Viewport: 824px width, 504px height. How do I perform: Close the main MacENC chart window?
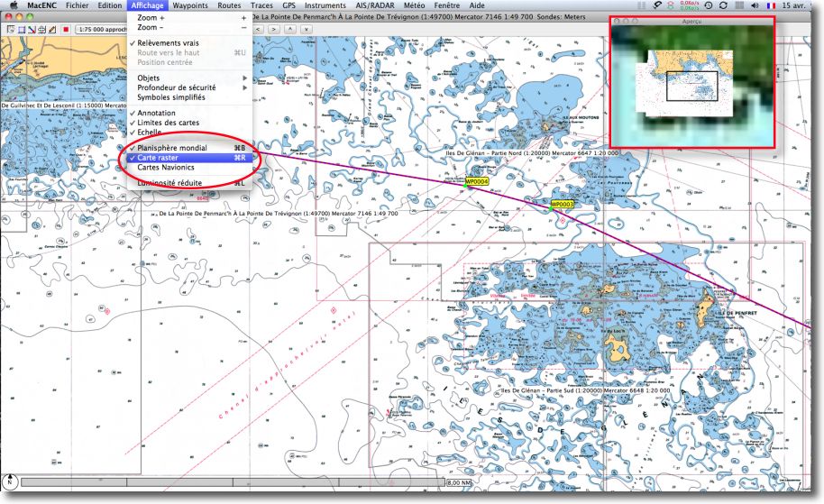[9, 17]
